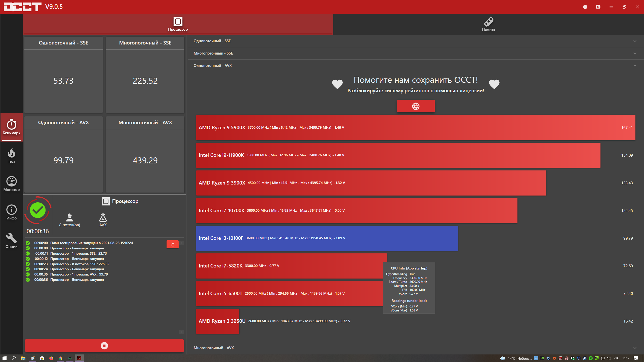Open the volume control in system tray
The height and width of the screenshot is (362, 644).
tap(609, 358)
